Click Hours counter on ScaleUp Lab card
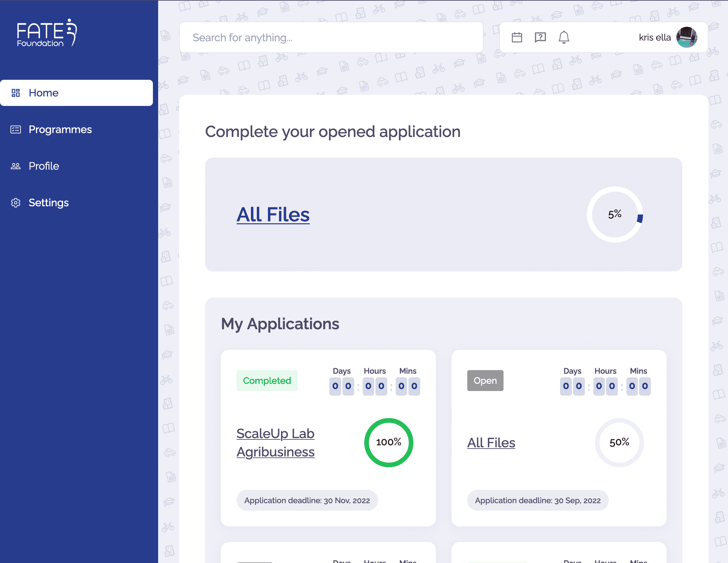The height and width of the screenshot is (563, 728). click(x=375, y=386)
